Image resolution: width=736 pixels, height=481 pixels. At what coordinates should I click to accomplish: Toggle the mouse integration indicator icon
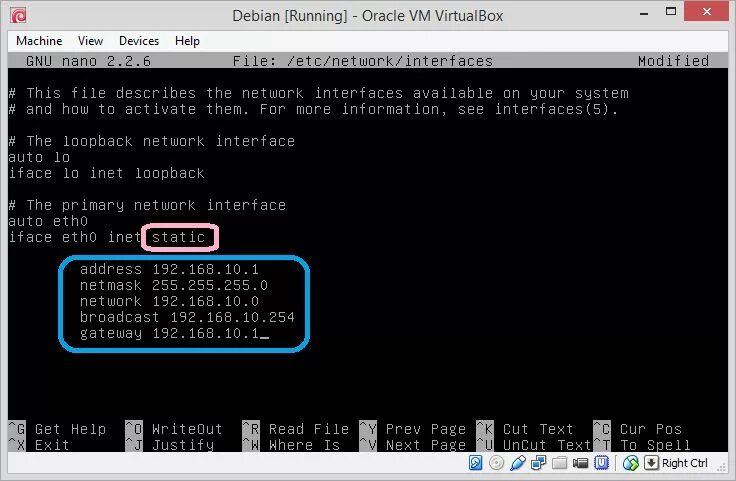pyautogui.click(x=631, y=463)
